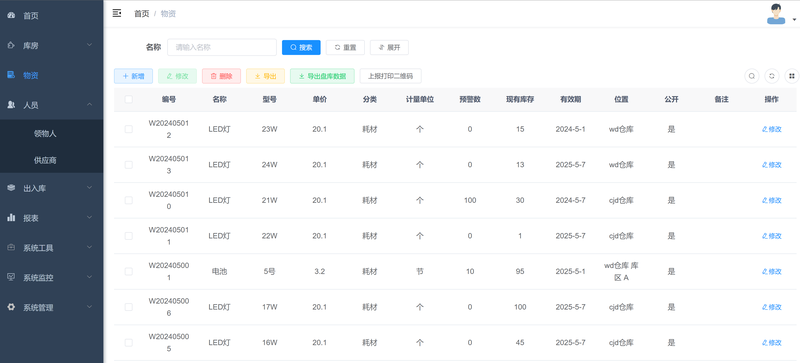
Task: Check the row W202405012 checkbox
Action: click(x=129, y=129)
